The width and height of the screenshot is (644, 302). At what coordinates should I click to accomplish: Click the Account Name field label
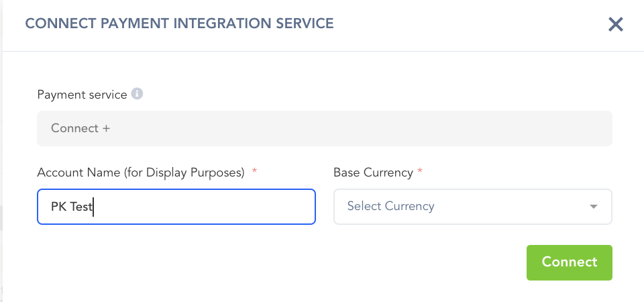[x=140, y=172]
